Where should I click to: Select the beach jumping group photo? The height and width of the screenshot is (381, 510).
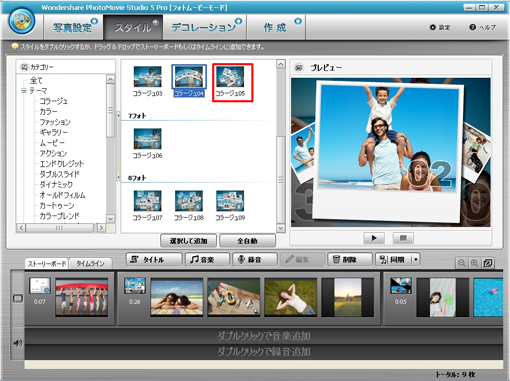click(82, 298)
